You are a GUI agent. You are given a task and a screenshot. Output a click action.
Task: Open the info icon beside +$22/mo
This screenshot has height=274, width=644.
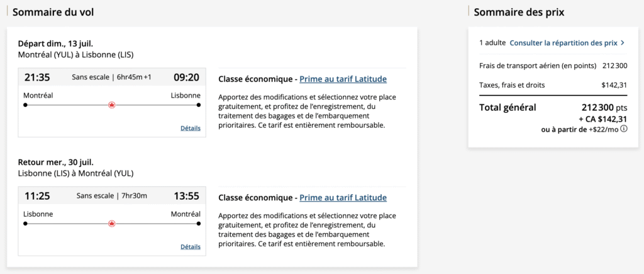624,129
